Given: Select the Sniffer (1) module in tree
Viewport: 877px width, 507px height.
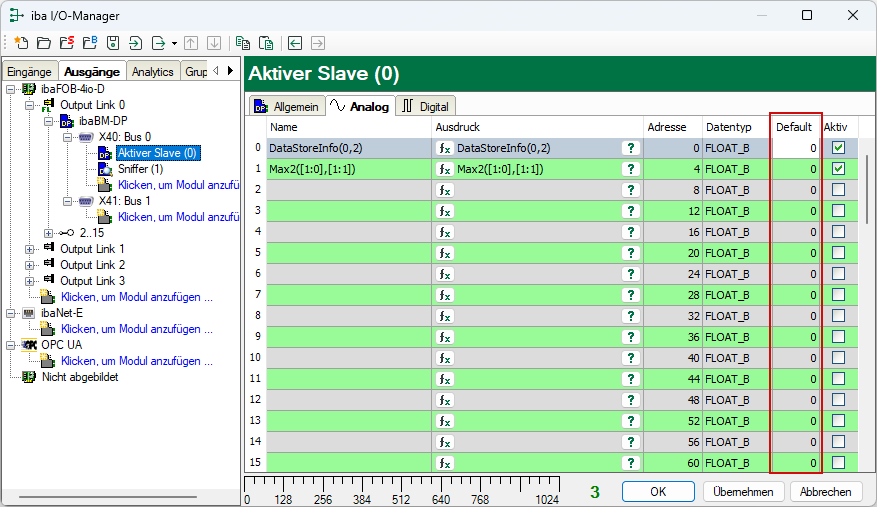Looking at the screenshot, I should point(140,169).
